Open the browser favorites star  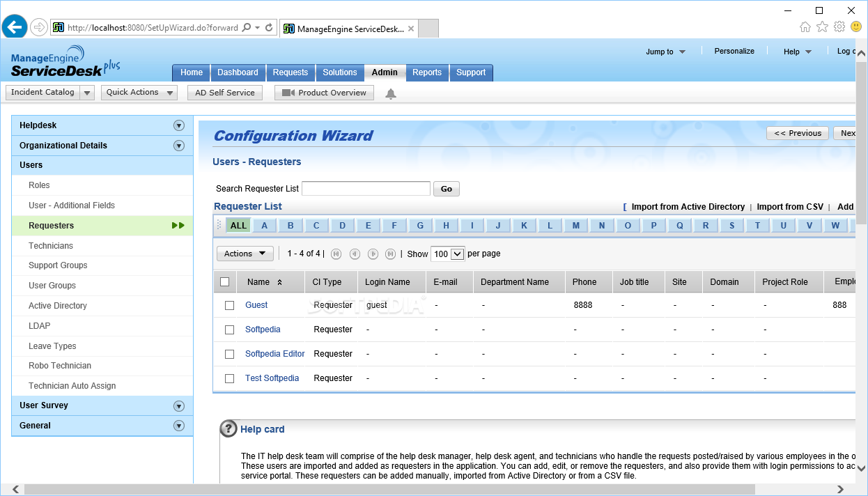pos(822,26)
